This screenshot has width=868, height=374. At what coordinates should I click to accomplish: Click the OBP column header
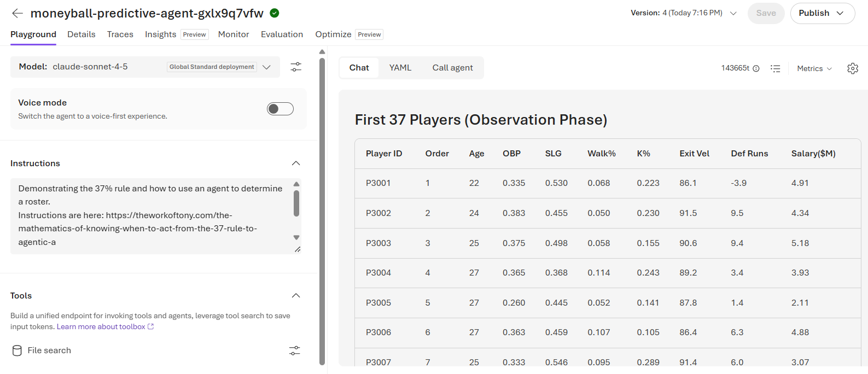tap(512, 154)
